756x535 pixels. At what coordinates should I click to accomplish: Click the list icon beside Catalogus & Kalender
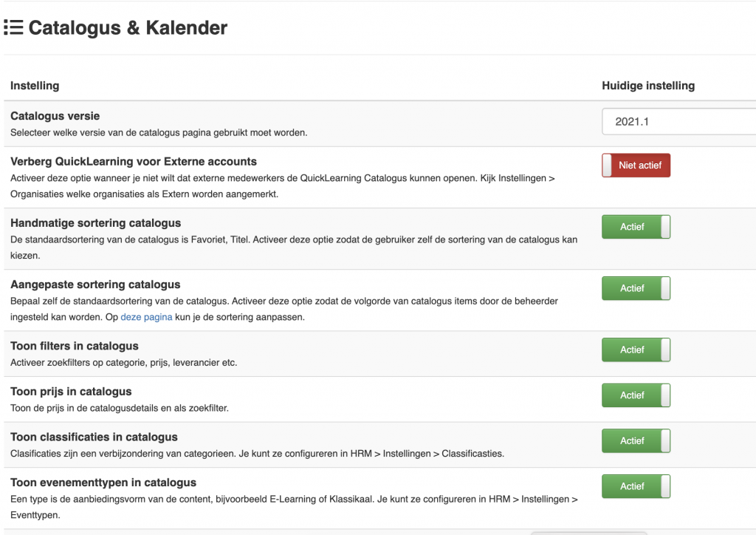click(x=13, y=27)
